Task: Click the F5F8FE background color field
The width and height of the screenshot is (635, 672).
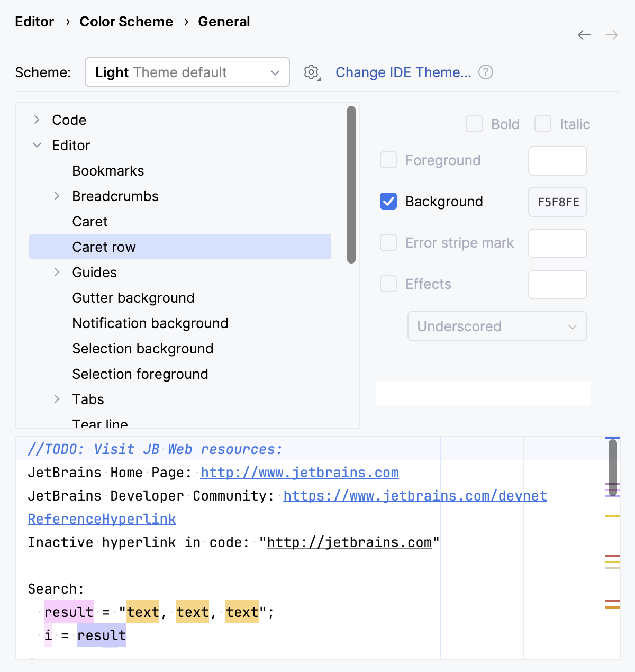Action: [x=557, y=202]
